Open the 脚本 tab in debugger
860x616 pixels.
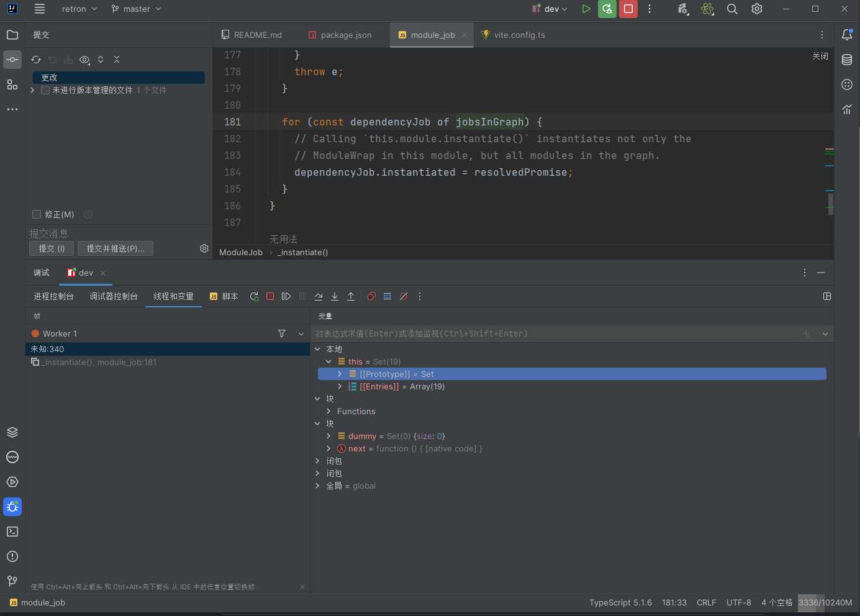point(224,296)
